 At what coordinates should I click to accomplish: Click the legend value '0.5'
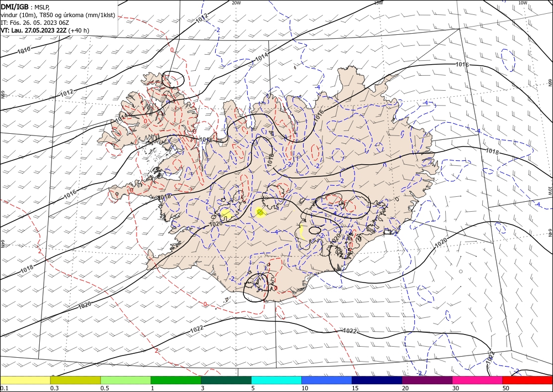click(105, 388)
